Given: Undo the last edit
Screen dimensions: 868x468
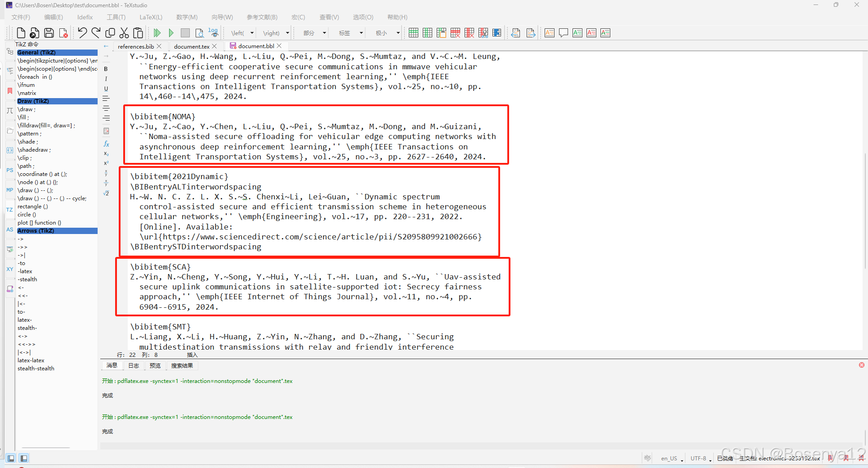Looking at the screenshot, I should click(81, 32).
